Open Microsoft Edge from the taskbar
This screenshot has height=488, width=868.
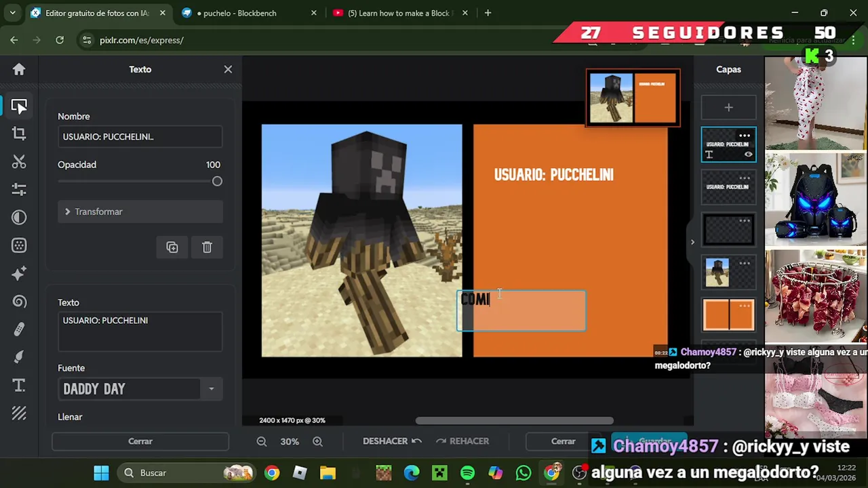pyautogui.click(x=412, y=473)
